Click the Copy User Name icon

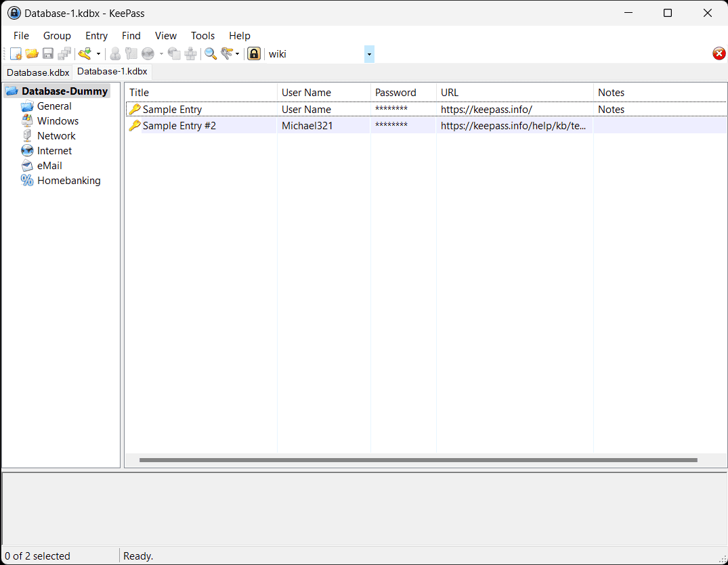pos(115,54)
